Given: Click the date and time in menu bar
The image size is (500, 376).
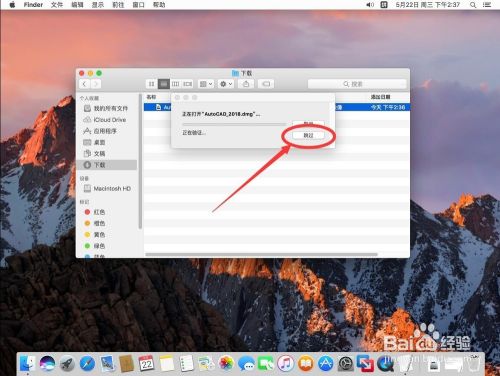Looking at the screenshot, I should tap(428, 5).
